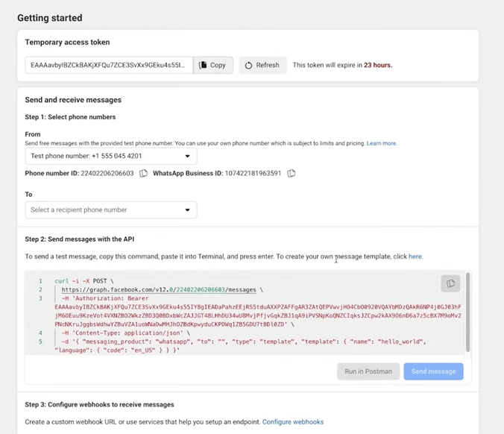
Task: Click the temporary access token field
Action: (109, 65)
